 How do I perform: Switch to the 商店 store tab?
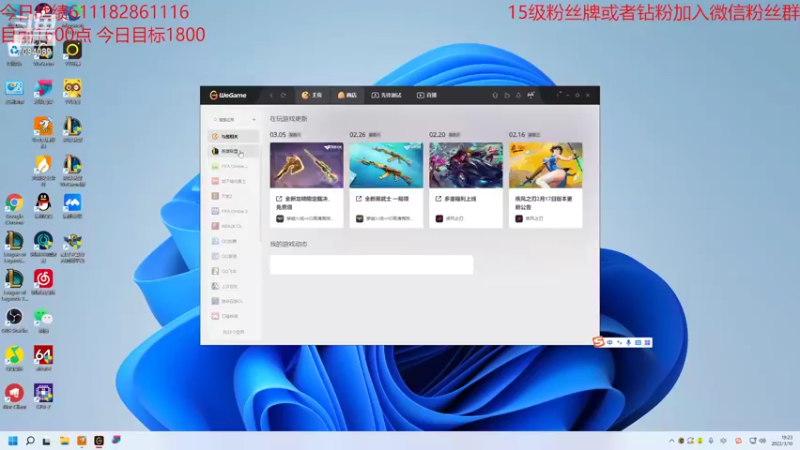pos(347,95)
